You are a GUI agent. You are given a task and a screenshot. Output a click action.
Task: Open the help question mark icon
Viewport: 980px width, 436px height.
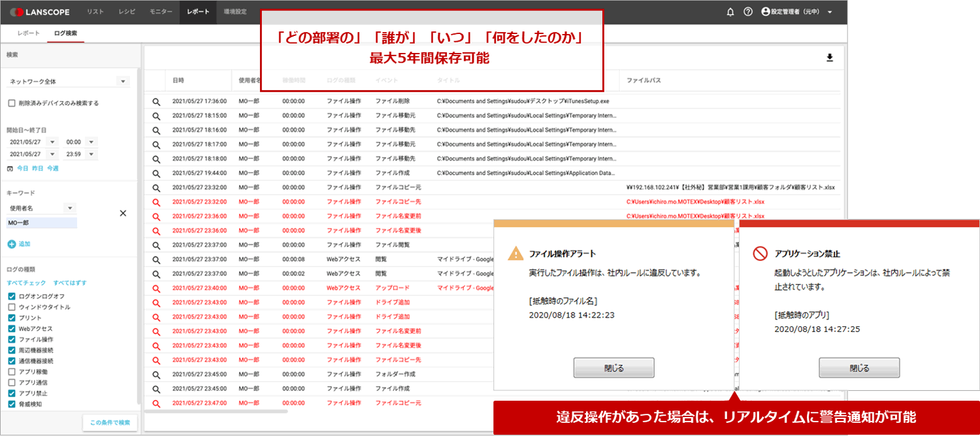pos(748,12)
